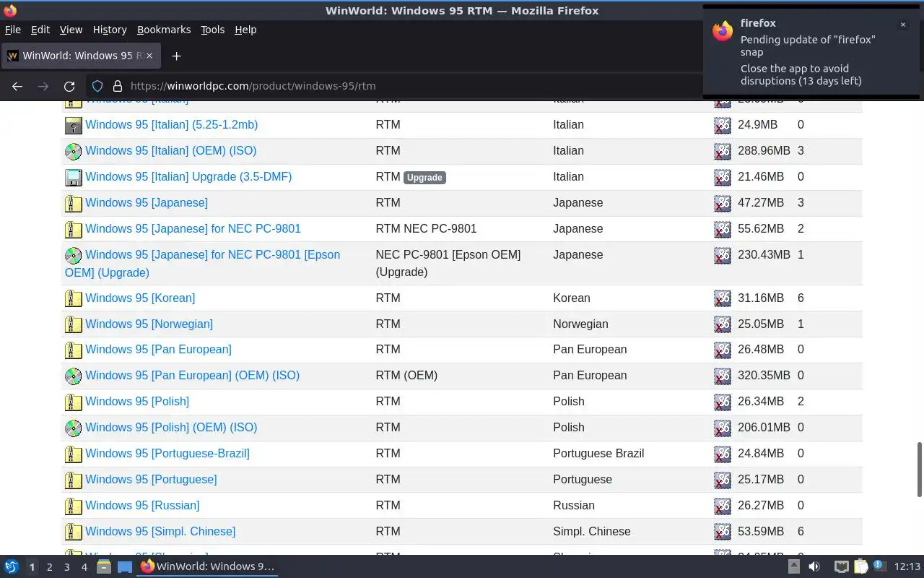Click CD icon beside Pan European (OEM) (ISO)
This screenshot has height=578, width=924.
click(x=74, y=376)
